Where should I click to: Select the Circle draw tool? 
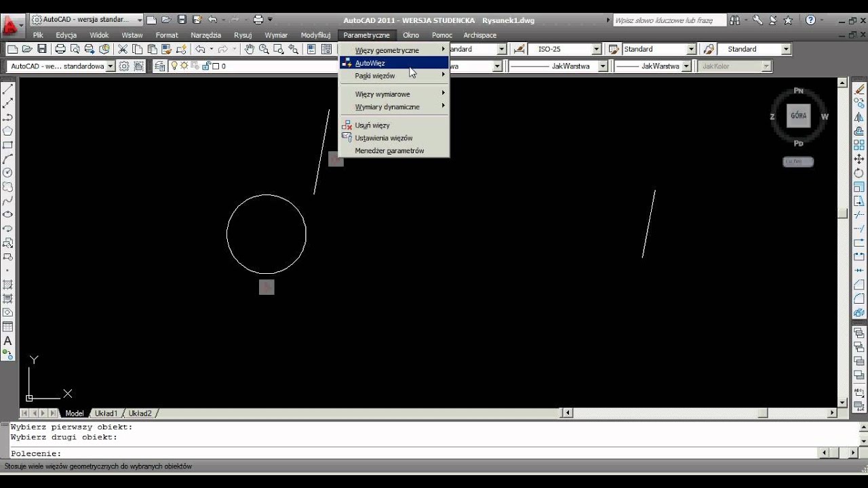(x=7, y=173)
